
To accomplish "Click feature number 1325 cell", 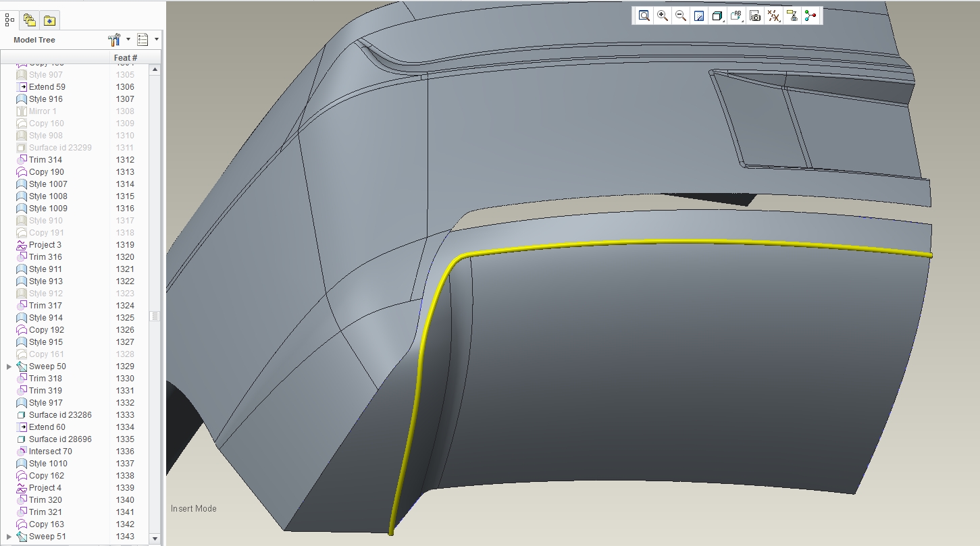I will [125, 318].
